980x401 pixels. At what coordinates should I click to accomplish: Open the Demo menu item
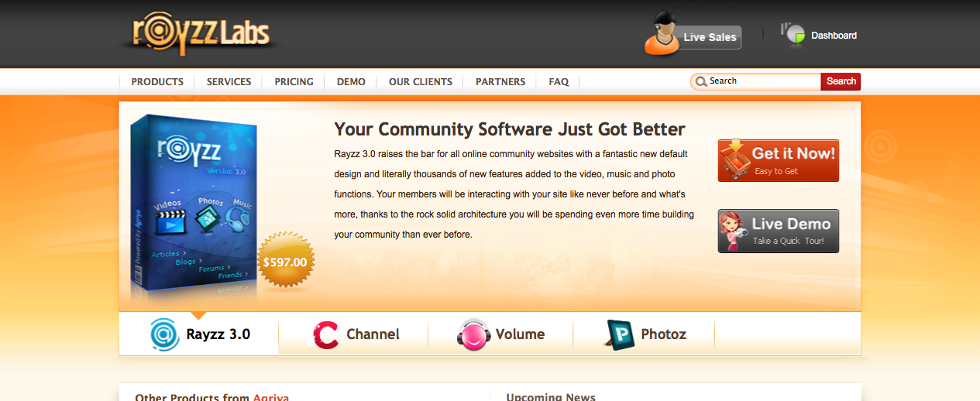(x=351, y=81)
